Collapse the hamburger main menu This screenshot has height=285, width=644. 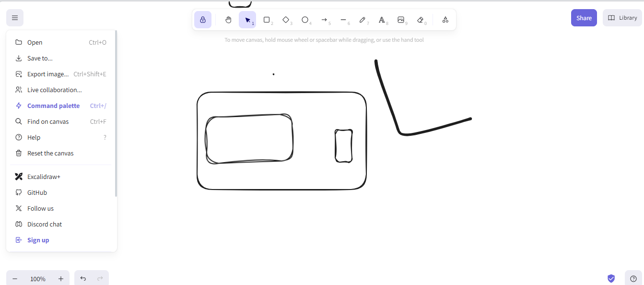pyautogui.click(x=15, y=18)
